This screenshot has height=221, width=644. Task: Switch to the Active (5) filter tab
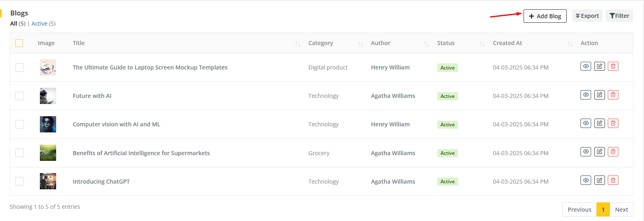[44, 24]
